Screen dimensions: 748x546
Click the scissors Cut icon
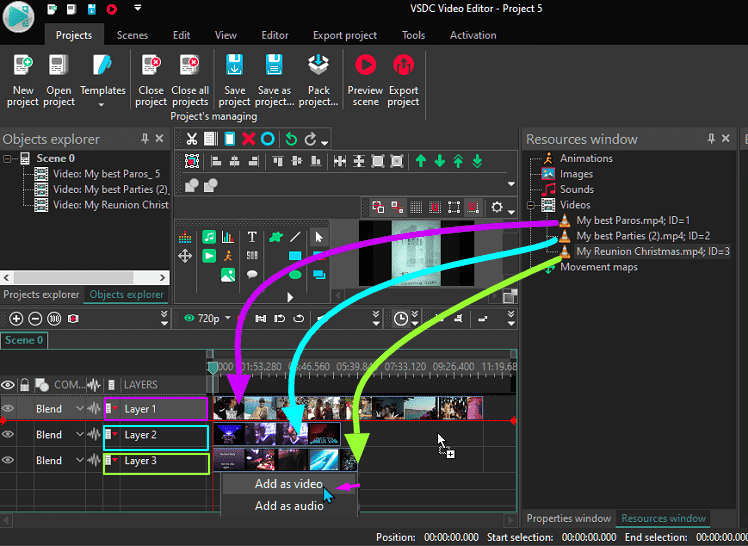tap(192, 139)
